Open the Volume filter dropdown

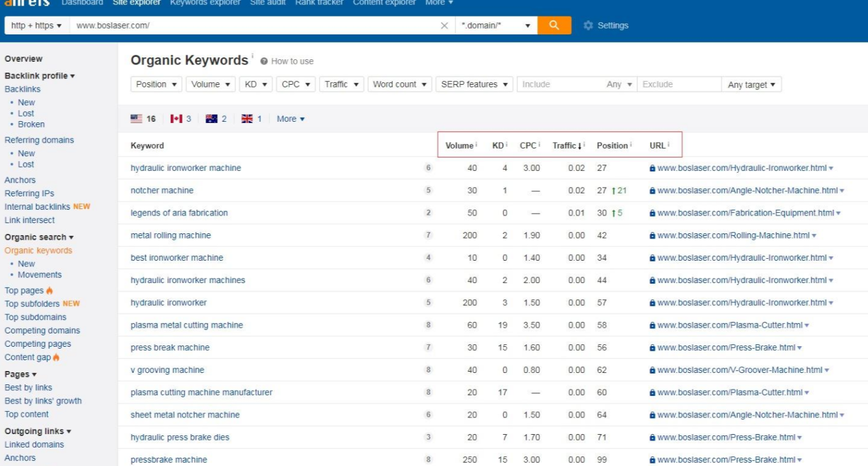coord(211,84)
